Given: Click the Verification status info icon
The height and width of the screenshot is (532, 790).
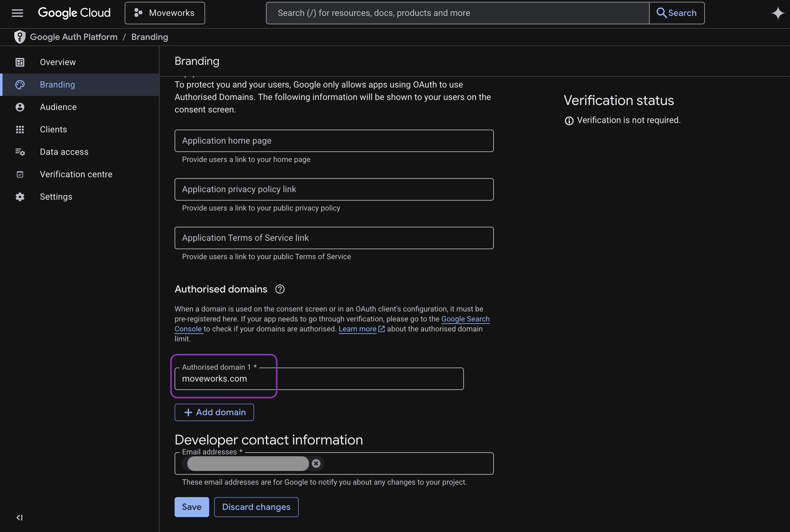Looking at the screenshot, I should (x=569, y=121).
